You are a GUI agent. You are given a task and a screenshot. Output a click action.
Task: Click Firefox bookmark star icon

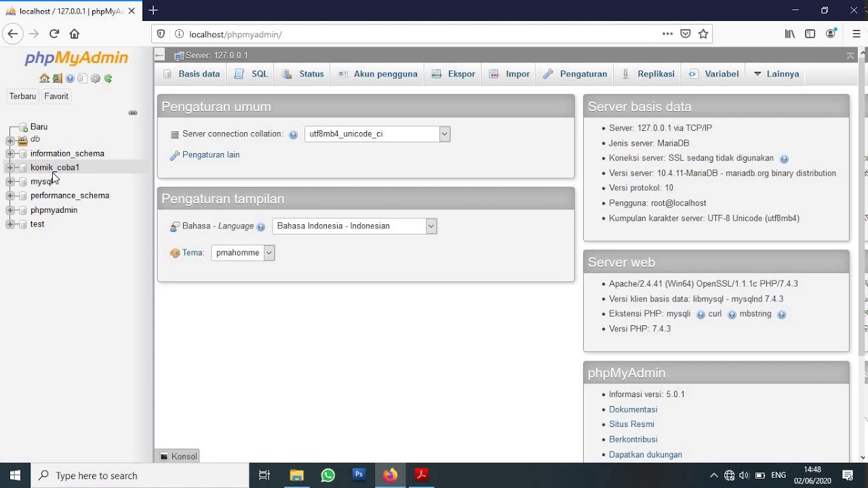(703, 34)
